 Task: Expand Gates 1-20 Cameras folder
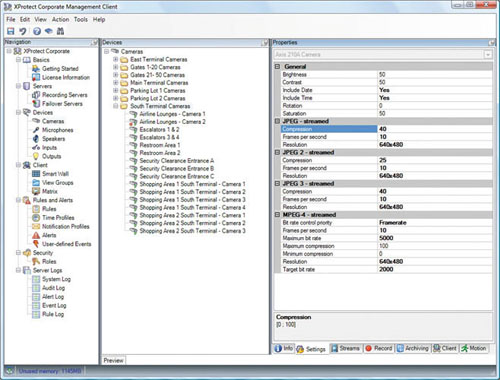115,67
